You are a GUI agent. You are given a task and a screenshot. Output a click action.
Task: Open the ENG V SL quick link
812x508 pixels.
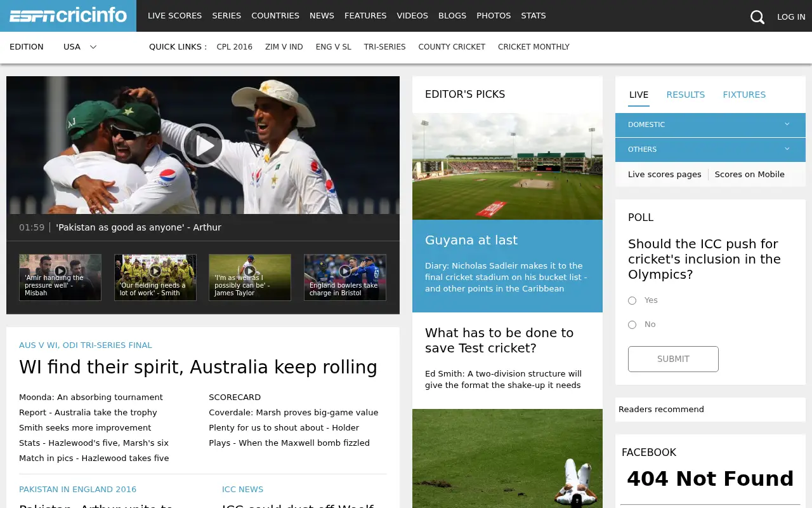coord(334,47)
